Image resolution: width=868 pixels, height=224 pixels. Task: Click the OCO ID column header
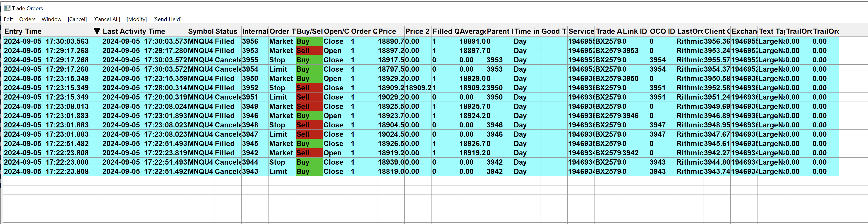(x=662, y=31)
